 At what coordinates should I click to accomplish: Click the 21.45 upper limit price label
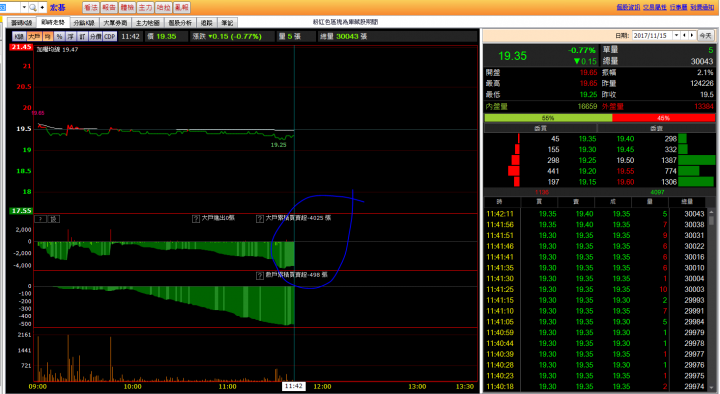pyautogui.click(x=21, y=47)
